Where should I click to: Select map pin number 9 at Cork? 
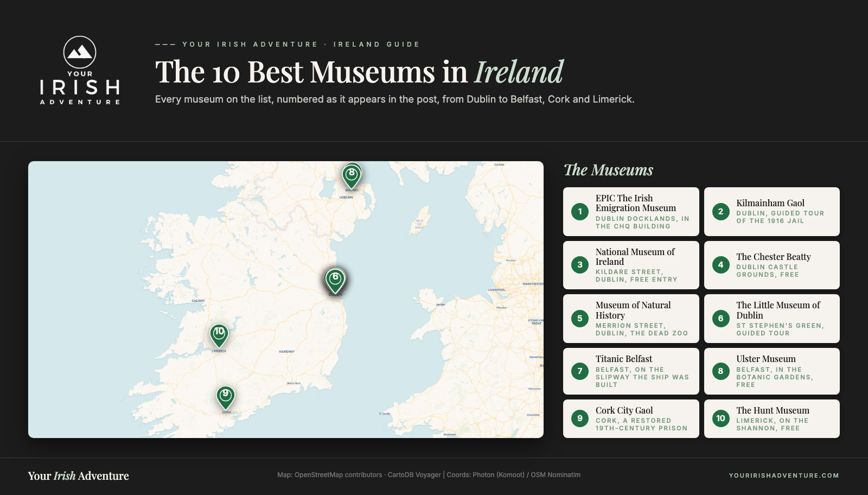226,398
